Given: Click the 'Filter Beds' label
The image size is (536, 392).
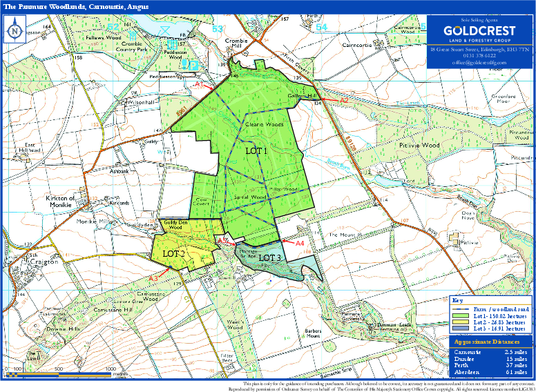Looking at the screenshot, I should (x=227, y=358).
